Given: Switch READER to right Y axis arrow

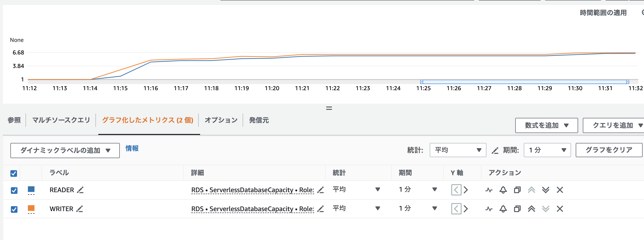Looking at the screenshot, I should click(x=465, y=190).
